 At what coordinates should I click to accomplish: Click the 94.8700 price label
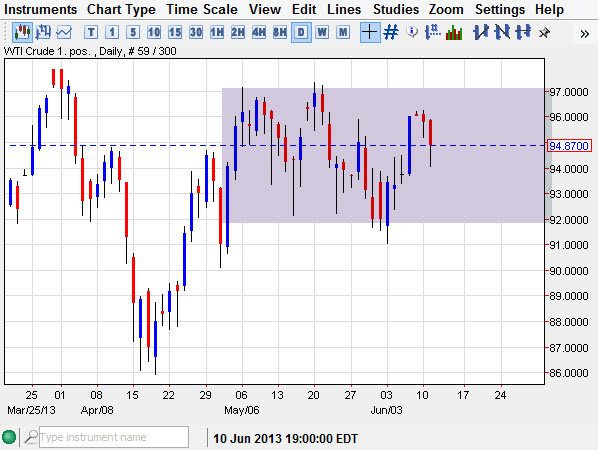[x=569, y=146]
